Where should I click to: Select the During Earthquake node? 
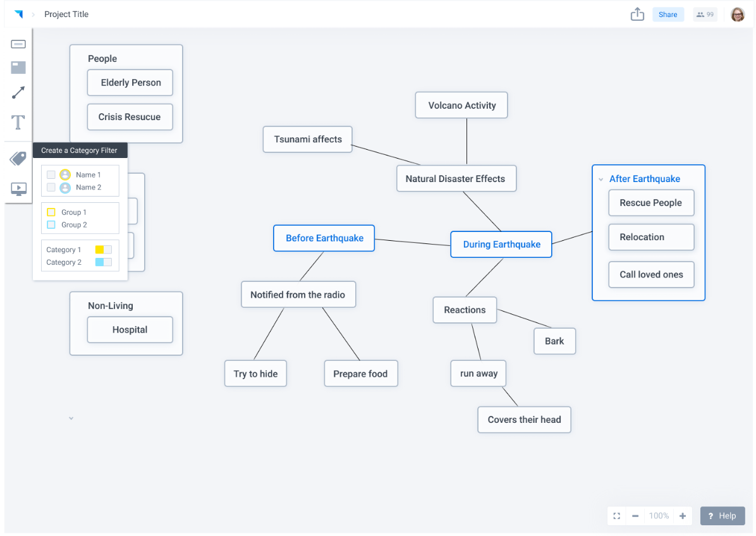501,245
